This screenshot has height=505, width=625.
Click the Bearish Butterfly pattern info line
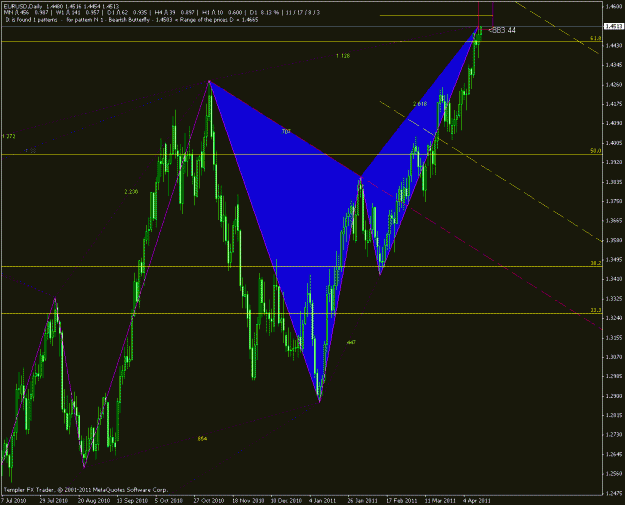(x=132, y=20)
